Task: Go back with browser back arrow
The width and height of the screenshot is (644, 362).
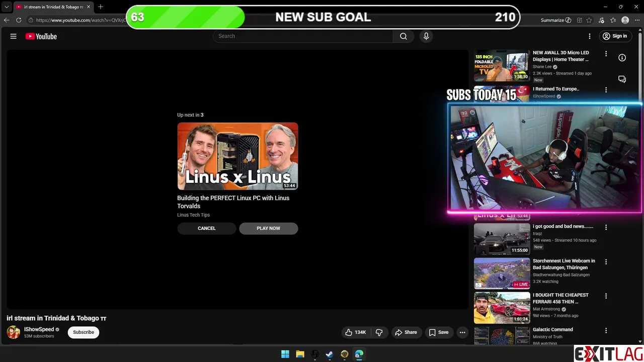Action: coord(7,20)
